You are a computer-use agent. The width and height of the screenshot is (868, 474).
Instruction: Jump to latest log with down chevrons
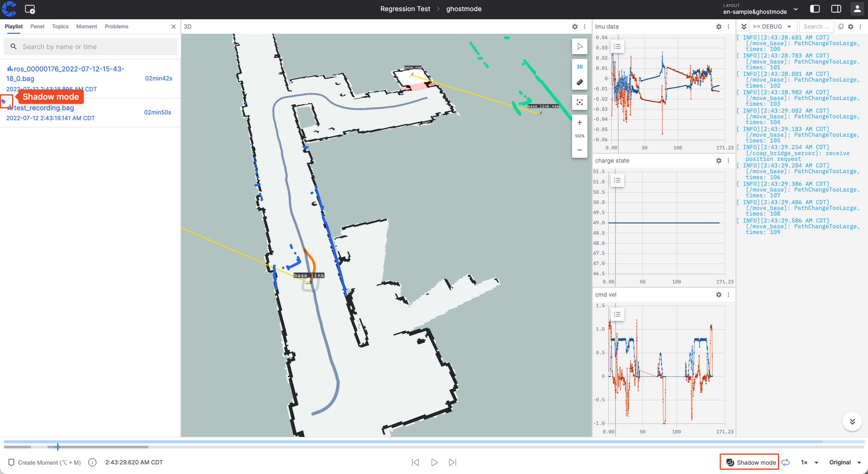[852, 422]
